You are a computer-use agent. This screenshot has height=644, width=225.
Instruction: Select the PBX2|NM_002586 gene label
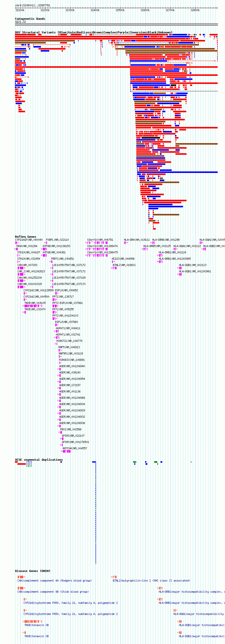point(71,429)
